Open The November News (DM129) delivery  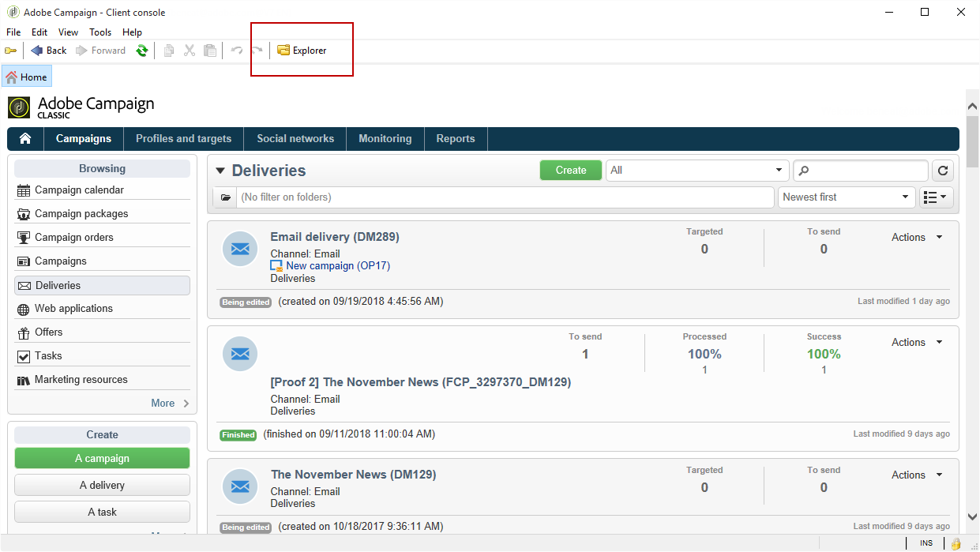tap(354, 475)
